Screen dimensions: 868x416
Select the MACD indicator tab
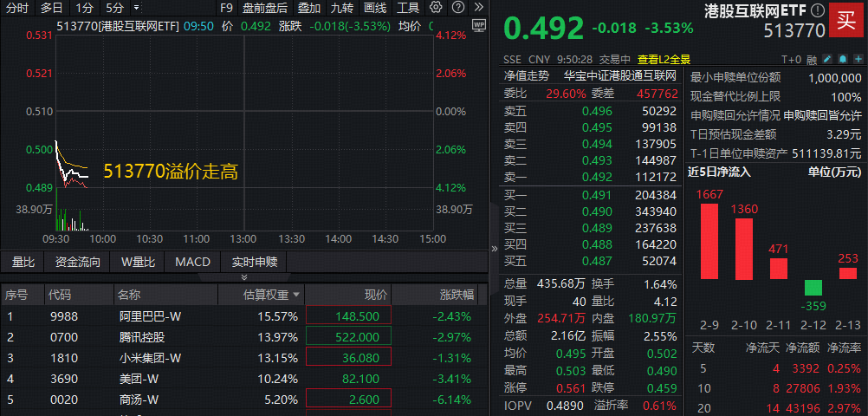(x=192, y=261)
